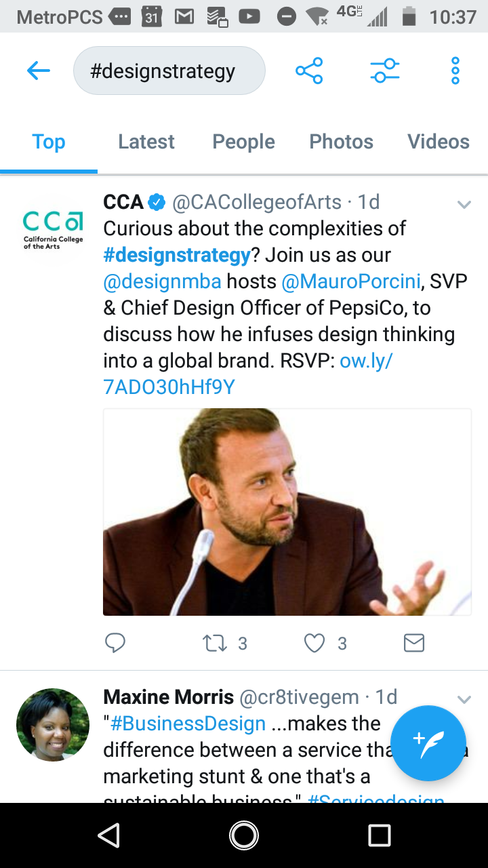Open the @designmba mention link
Image resolution: width=488 pixels, height=868 pixels.
pyautogui.click(x=162, y=281)
